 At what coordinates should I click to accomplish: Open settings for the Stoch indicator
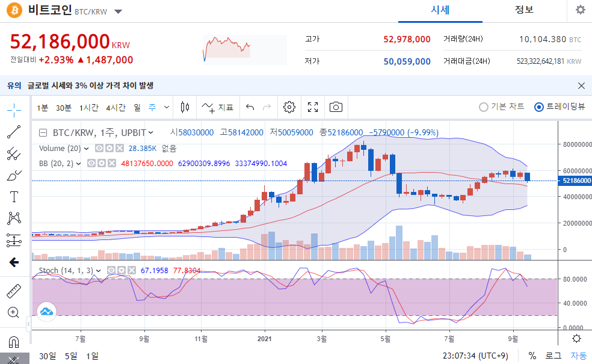(x=121, y=270)
